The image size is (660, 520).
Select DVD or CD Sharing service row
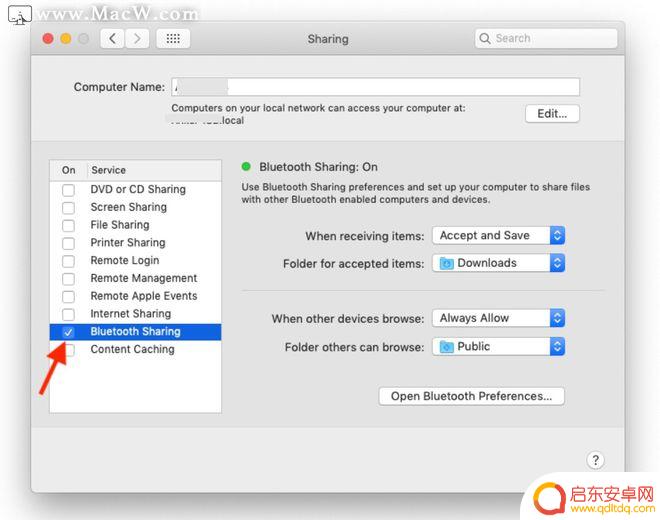click(x=135, y=190)
